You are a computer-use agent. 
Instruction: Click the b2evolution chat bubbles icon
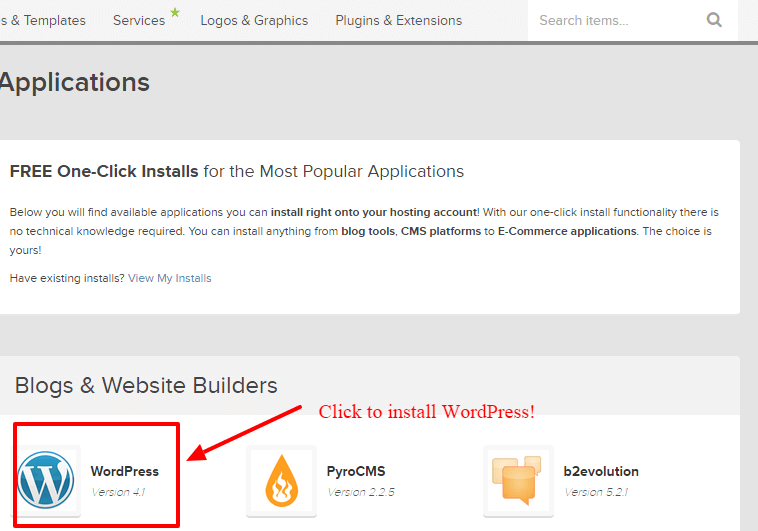(517, 480)
